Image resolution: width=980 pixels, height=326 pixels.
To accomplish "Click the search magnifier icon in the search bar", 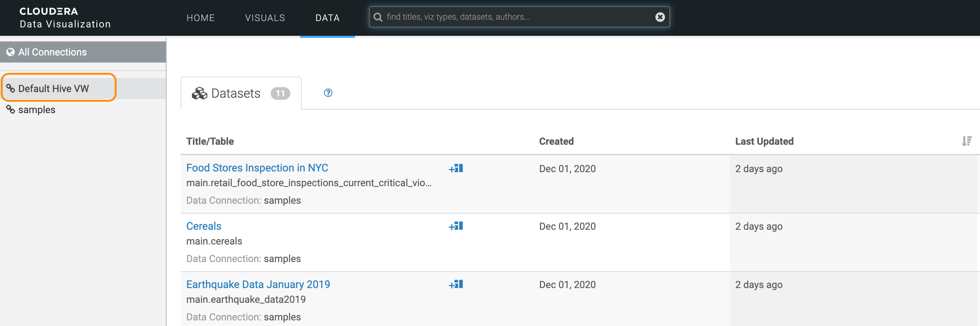I will (x=378, y=17).
